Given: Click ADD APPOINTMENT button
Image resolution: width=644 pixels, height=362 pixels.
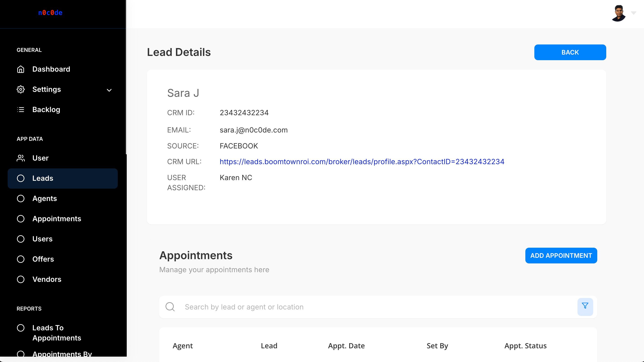Looking at the screenshot, I should click(x=561, y=256).
